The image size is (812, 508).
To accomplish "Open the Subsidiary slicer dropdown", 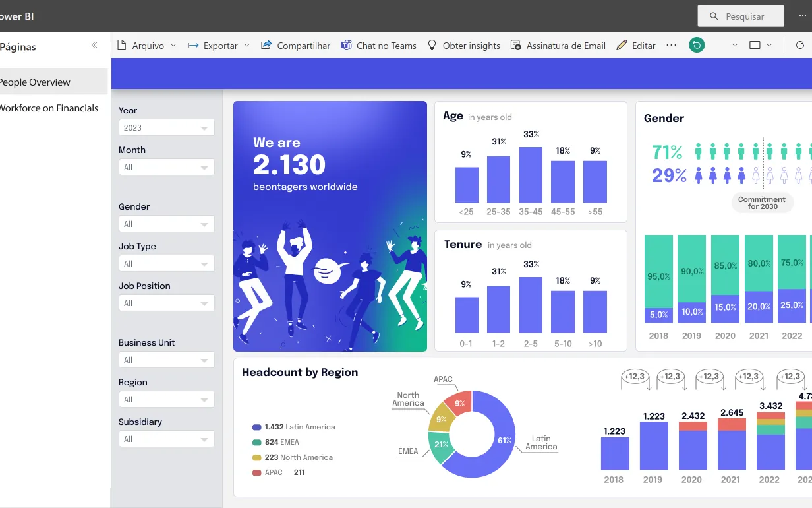I will (167, 439).
